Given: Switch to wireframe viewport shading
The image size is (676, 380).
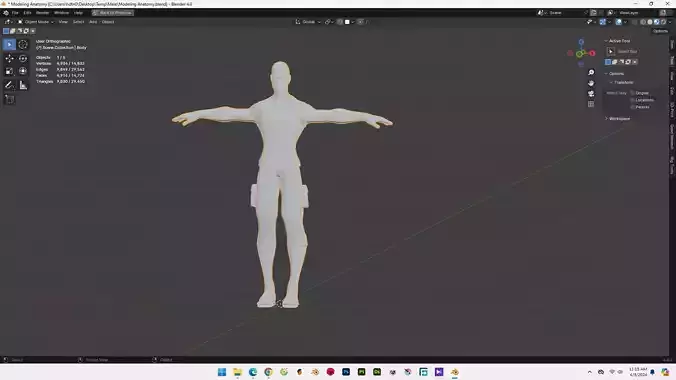Looking at the screenshot, I should (643, 22).
